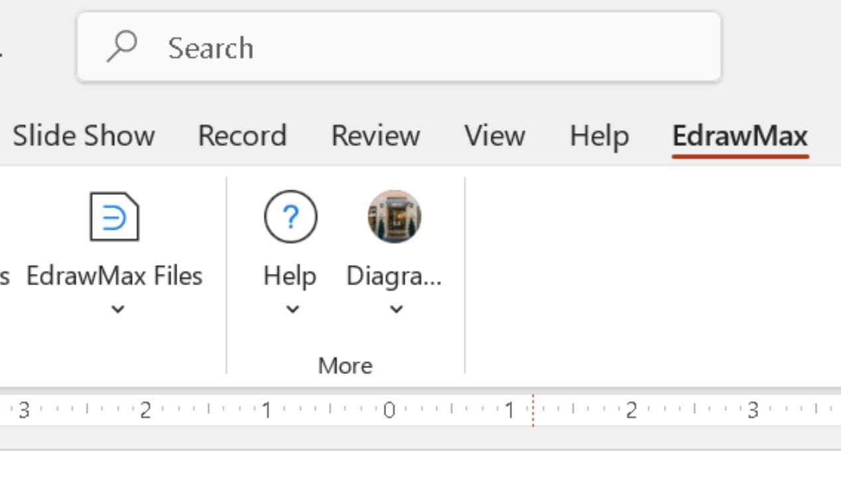Click the red dotted marker on the ruler

click(x=533, y=410)
